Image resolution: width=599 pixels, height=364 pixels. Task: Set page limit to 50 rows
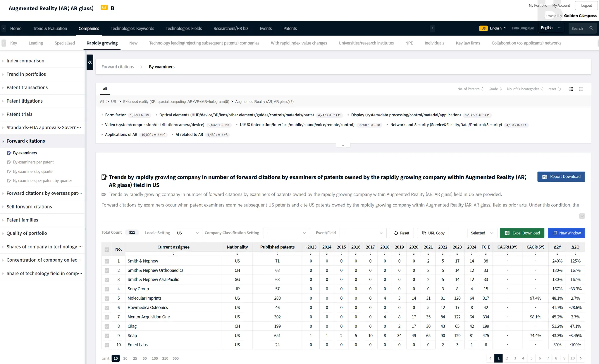(x=144, y=358)
